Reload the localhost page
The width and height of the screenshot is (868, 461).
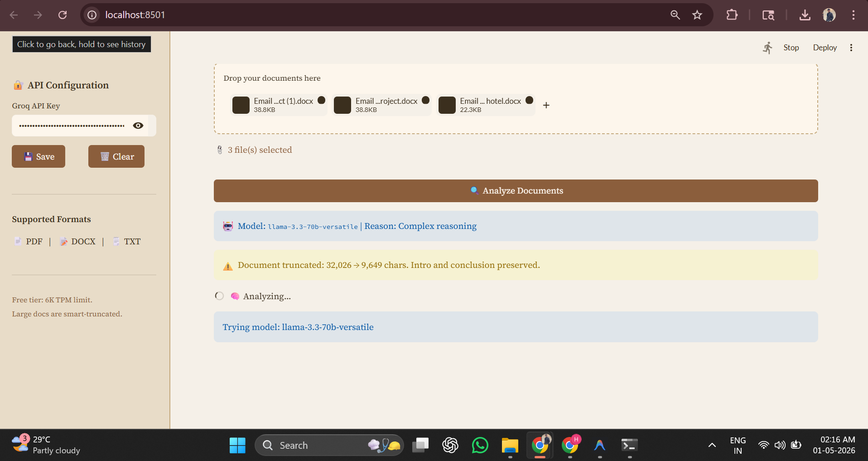tap(63, 15)
